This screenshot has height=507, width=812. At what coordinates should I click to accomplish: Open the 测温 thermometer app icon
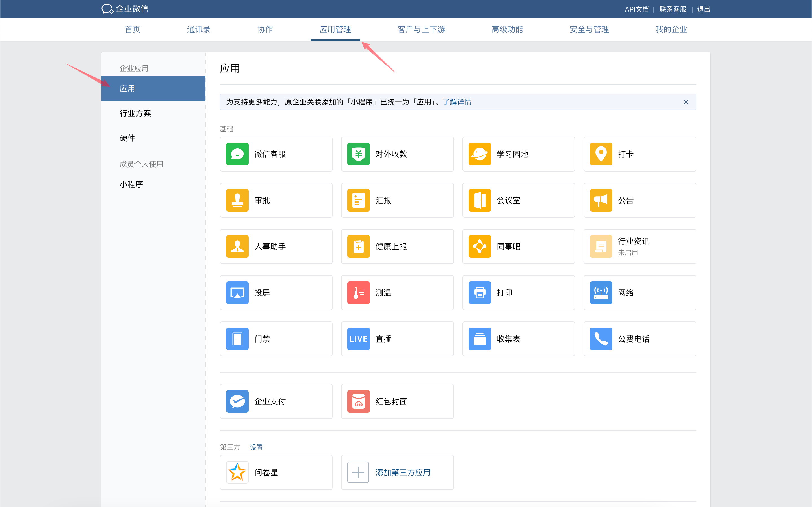click(358, 293)
